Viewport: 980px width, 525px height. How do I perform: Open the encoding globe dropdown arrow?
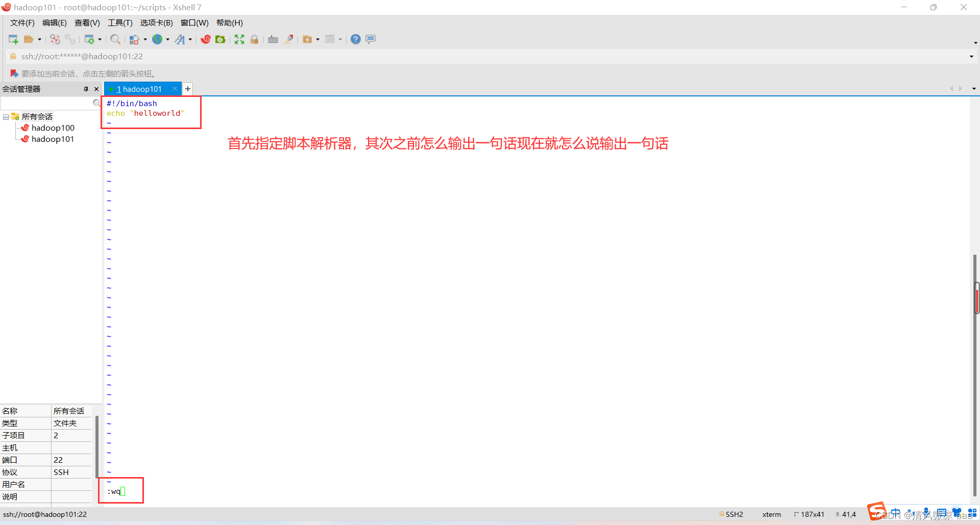pos(168,39)
